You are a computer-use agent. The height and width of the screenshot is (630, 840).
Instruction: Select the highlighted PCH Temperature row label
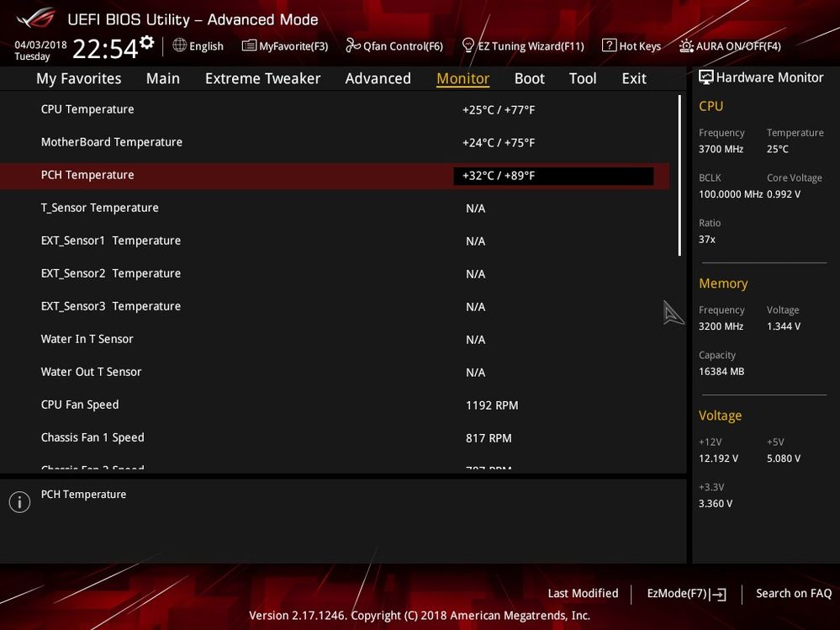coord(87,175)
